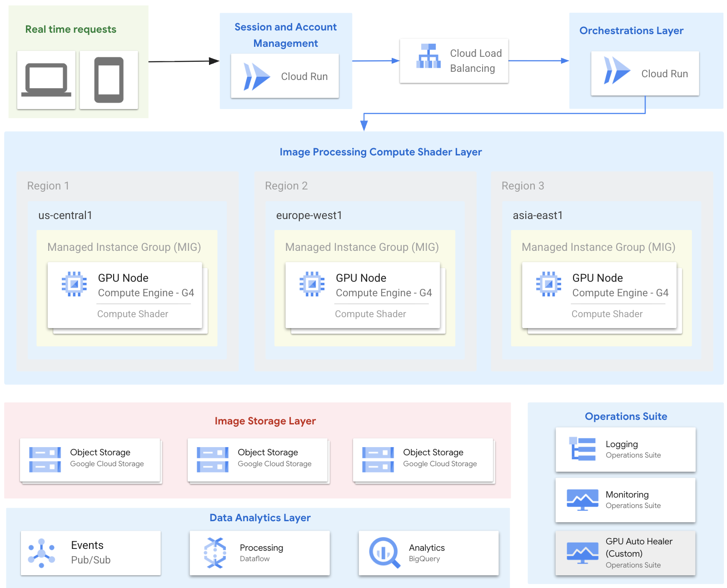
Task: Click the Session and Account Management title
Action: 286,35
